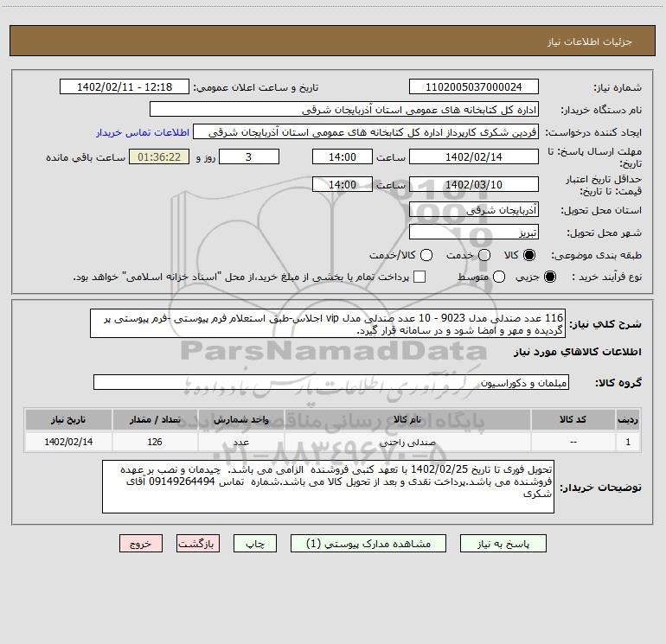Click the price validity time 14:00 field
Screen dimensions: 666x644
coord(343,184)
